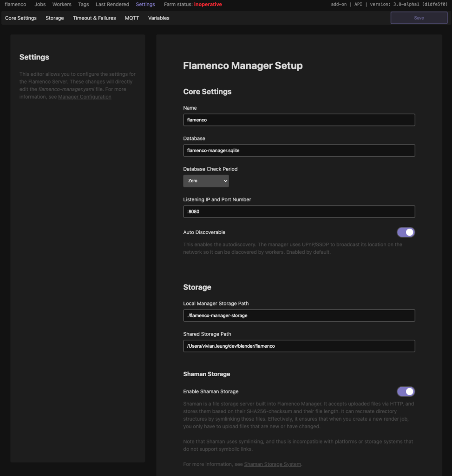Click the Local Manager Storage Path field
The height and width of the screenshot is (476, 452).
click(299, 316)
